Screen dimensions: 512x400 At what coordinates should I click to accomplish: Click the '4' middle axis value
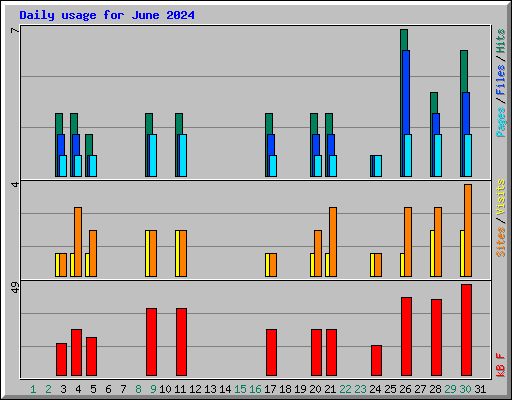(15, 184)
